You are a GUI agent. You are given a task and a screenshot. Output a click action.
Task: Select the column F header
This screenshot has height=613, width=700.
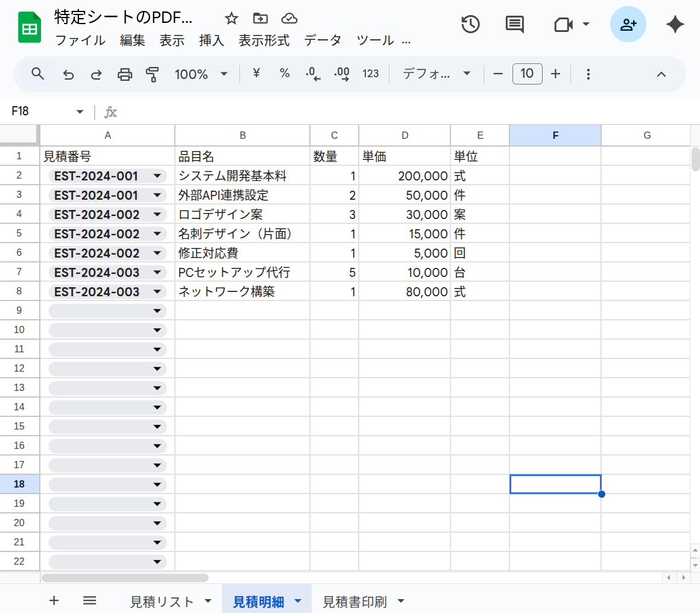(x=555, y=135)
